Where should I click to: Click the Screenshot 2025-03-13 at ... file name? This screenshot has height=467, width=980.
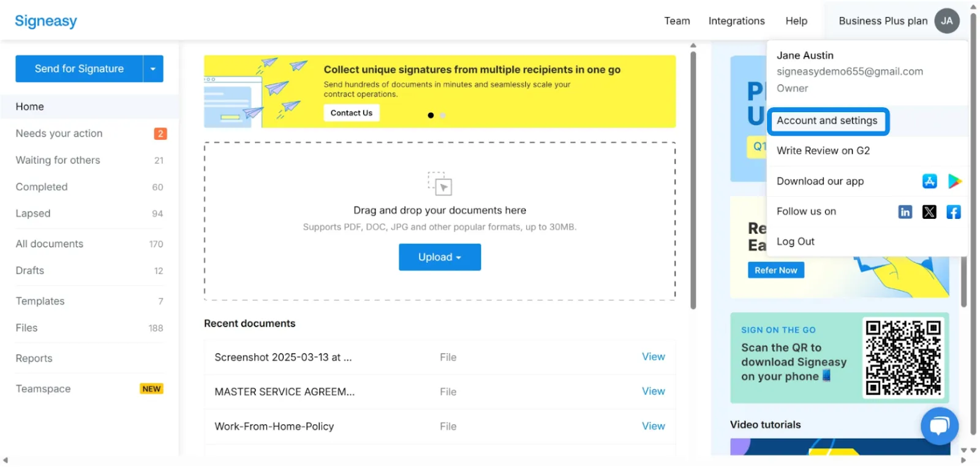click(x=283, y=357)
